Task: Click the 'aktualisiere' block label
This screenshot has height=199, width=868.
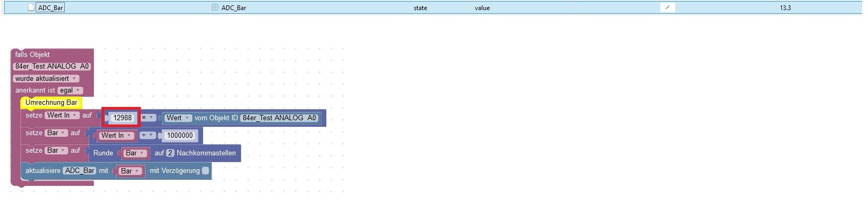Action: (x=42, y=171)
